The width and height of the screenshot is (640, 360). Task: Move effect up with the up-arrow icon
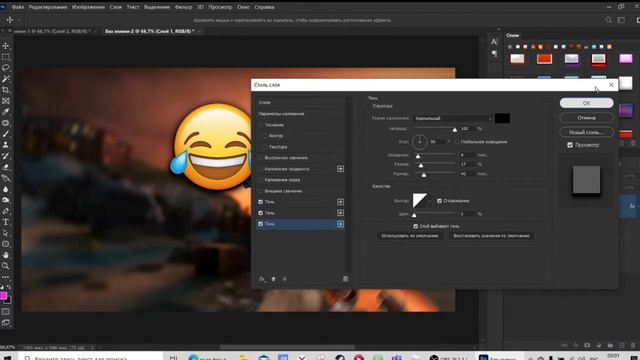click(x=273, y=279)
